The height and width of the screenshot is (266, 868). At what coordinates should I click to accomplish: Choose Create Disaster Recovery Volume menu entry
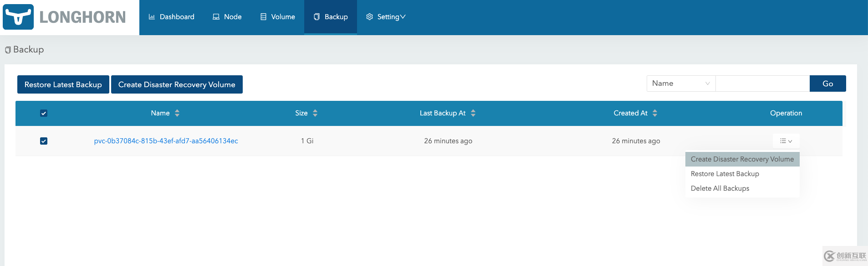742,159
